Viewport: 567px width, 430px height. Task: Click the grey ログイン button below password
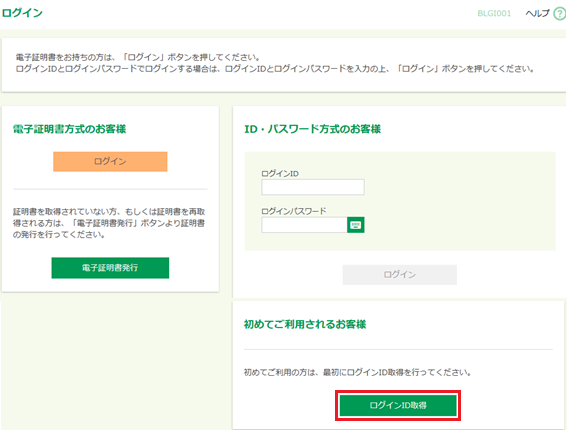click(400, 274)
